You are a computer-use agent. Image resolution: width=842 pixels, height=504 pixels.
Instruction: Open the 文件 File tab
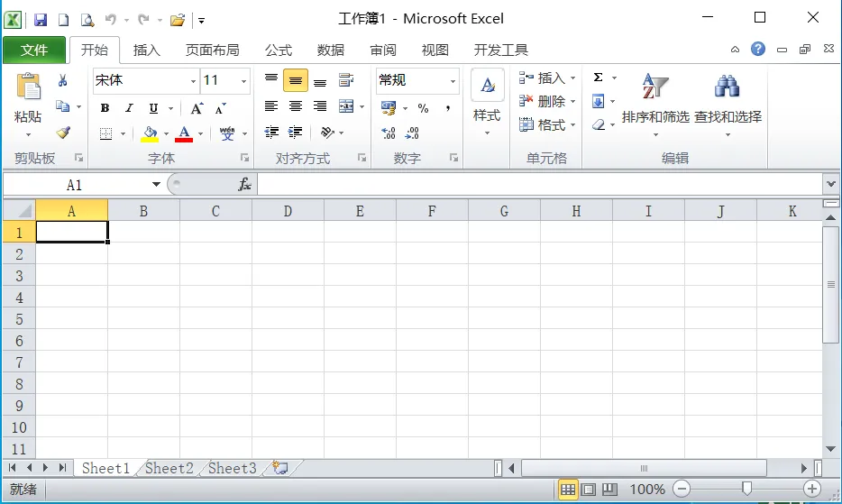point(34,50)
